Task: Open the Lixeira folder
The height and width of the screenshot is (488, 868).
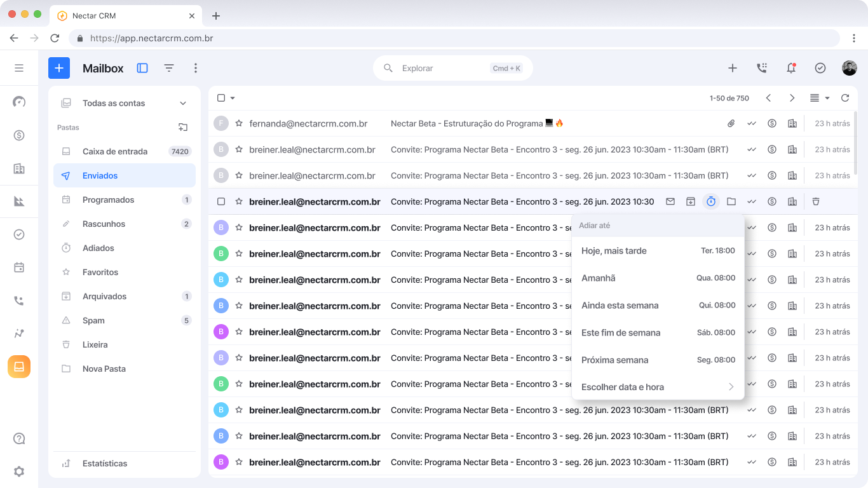Action: click(x=125, y=344)
